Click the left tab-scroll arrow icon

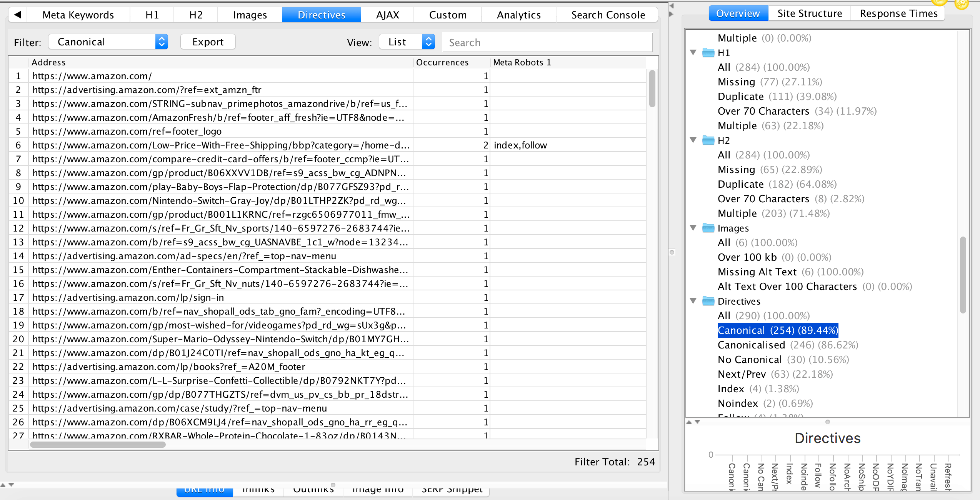pos(17,15)
